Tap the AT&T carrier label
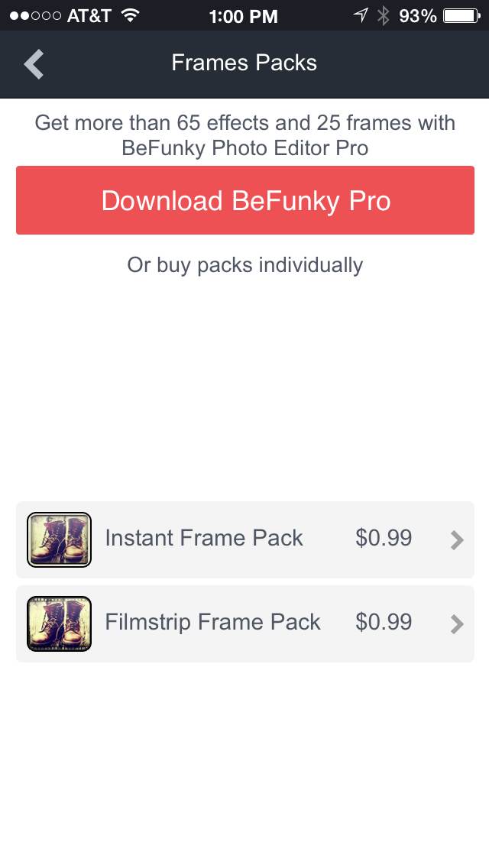The width and height of the screenshot is (489, 868). point(89,15)
